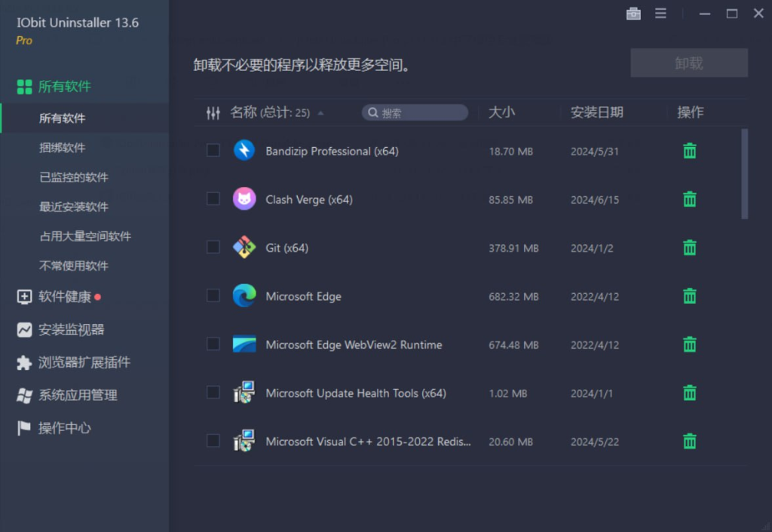Click the Microsoft Edge swirl icon

244,296
